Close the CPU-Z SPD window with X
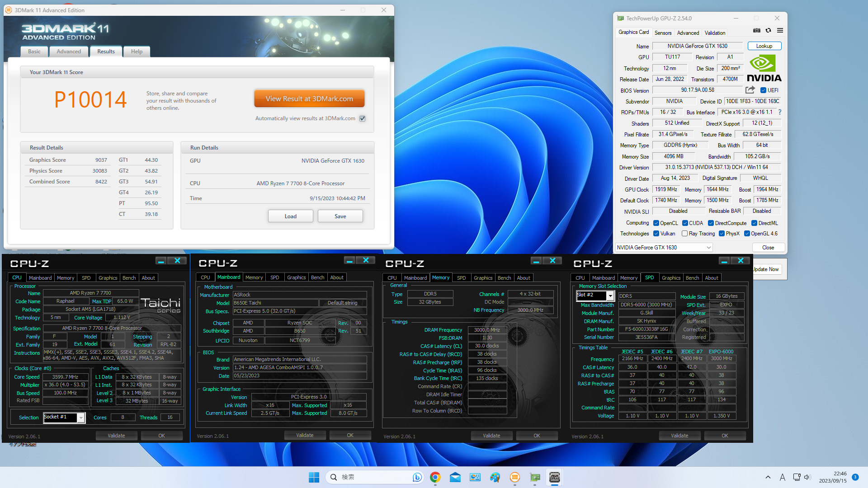The width and height of the screenshot is (868, 488). [741, 261]
